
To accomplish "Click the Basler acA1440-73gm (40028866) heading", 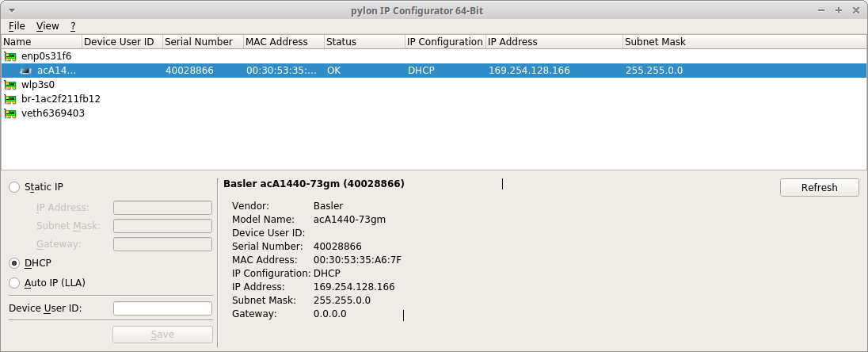I will pyautogui.click(x=314, y=183).
